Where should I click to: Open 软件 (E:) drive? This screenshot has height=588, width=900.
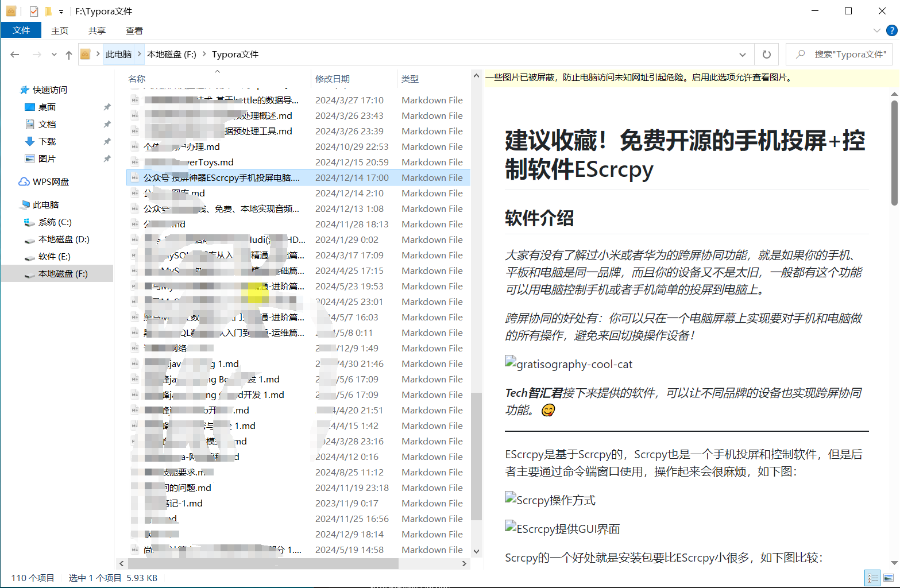[48, 257]
